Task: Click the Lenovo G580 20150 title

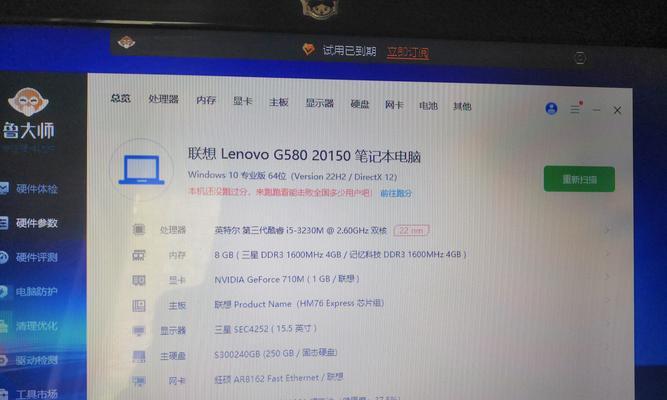Action: pyautogui.click(x=304, y=155)
